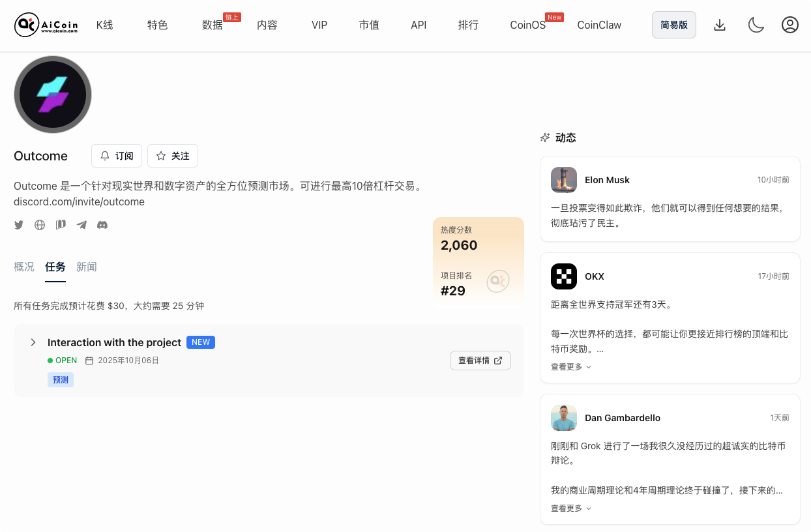
Task: Click the download icon in header
Action: pos(720,25)
